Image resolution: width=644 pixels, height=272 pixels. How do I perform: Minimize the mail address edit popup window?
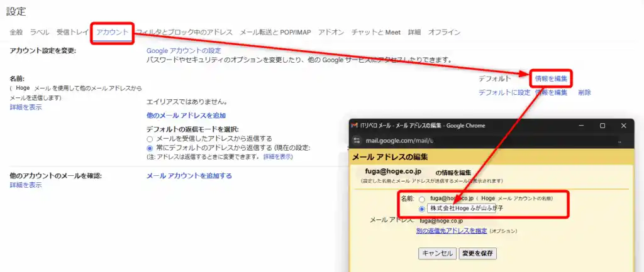tap(580, 126)
